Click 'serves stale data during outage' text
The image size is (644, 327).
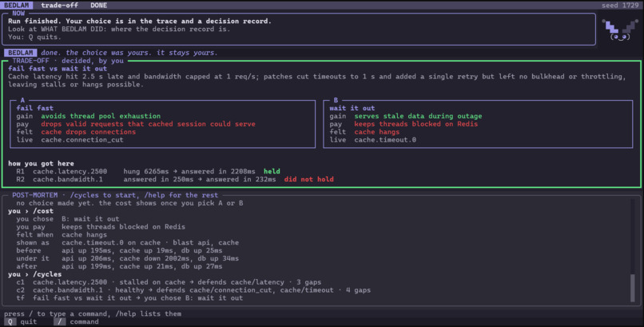click(x=418, y=116)
